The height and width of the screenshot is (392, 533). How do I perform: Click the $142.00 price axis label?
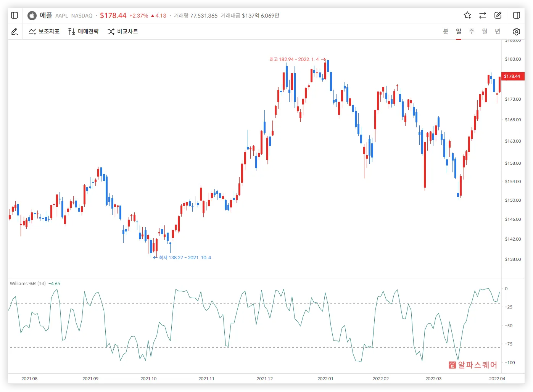[513, 239]
